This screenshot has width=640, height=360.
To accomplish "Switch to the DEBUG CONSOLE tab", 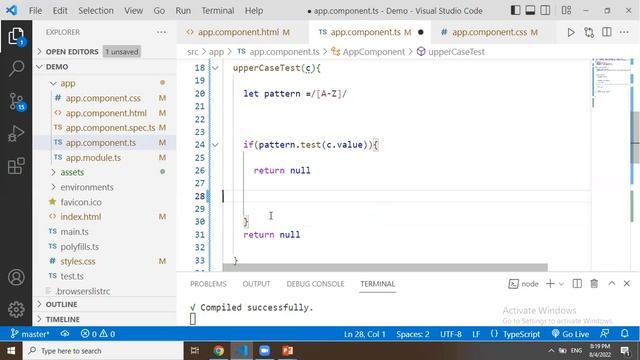I will [315, 284].
